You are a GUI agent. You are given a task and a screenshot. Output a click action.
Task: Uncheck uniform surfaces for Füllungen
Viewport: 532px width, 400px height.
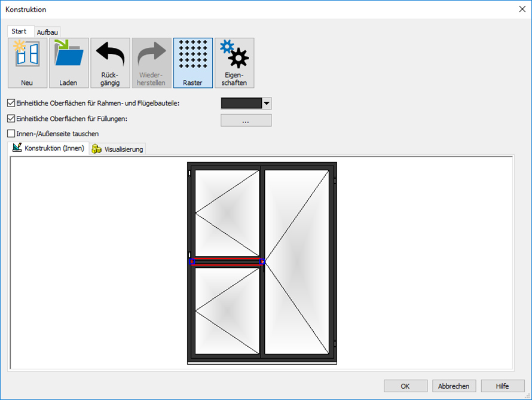pyautogui.click(x=11, y=118)
